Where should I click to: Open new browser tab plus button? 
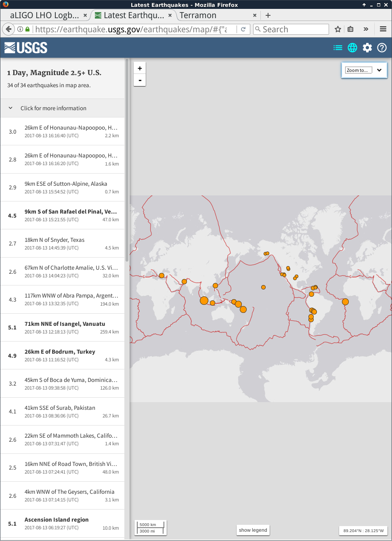tap(268, 15)
